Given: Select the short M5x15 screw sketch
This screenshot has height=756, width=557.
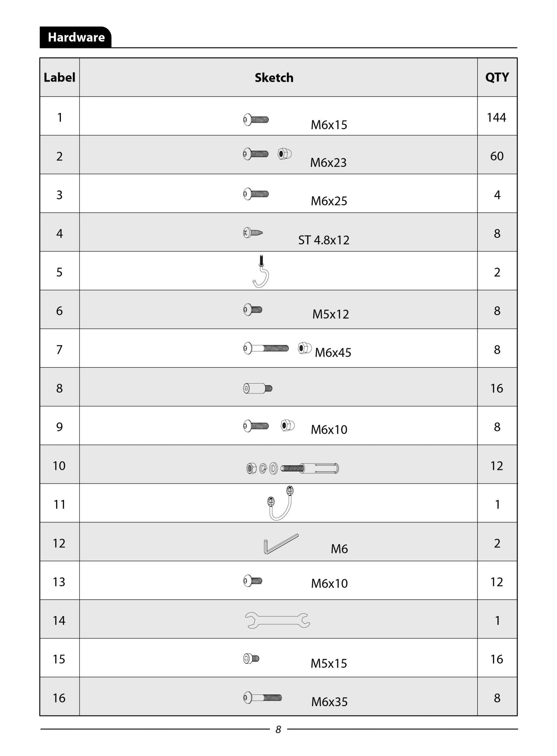Looking at the screenshot, I should coord(251,659).
